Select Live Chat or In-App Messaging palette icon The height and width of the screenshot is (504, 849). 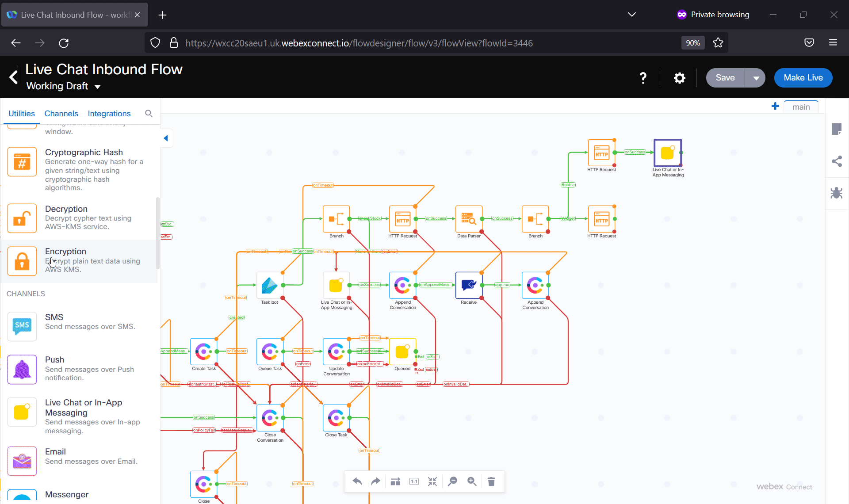(22, 412)
